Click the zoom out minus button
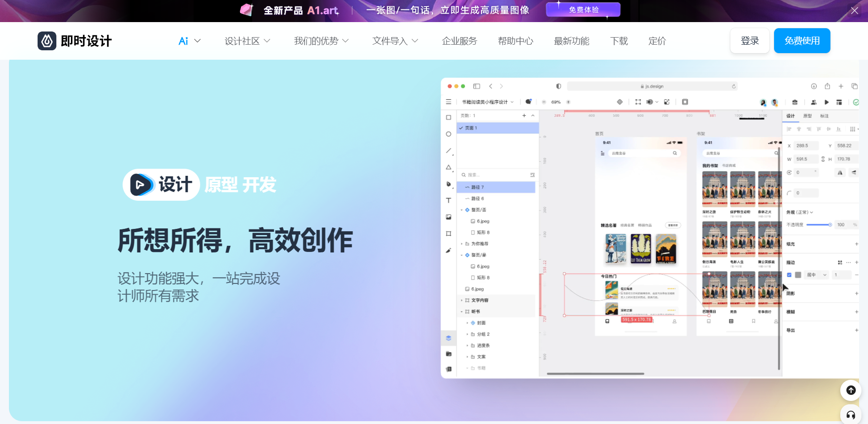This screenshot has width=868, height=424. (544, 102)
